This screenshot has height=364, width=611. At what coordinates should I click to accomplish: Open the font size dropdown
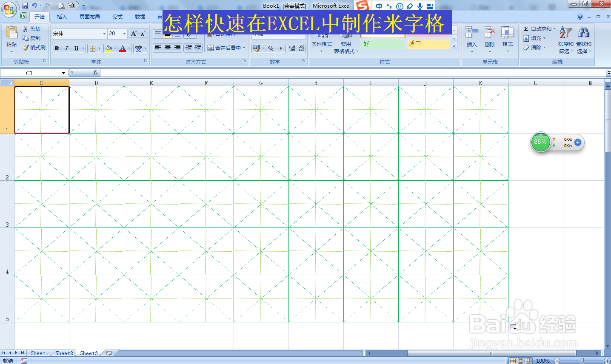[124, 34]
